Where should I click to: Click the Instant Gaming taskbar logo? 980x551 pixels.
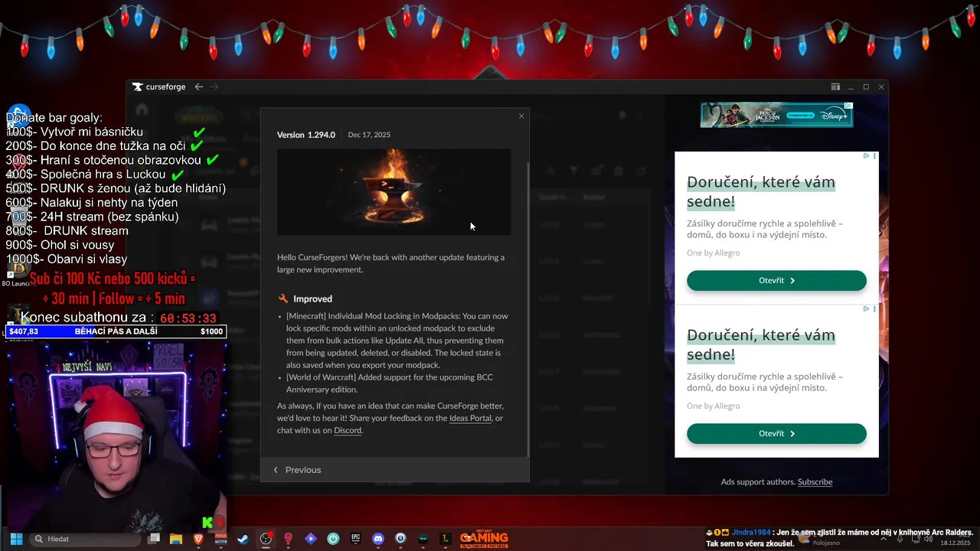point(484,539)
